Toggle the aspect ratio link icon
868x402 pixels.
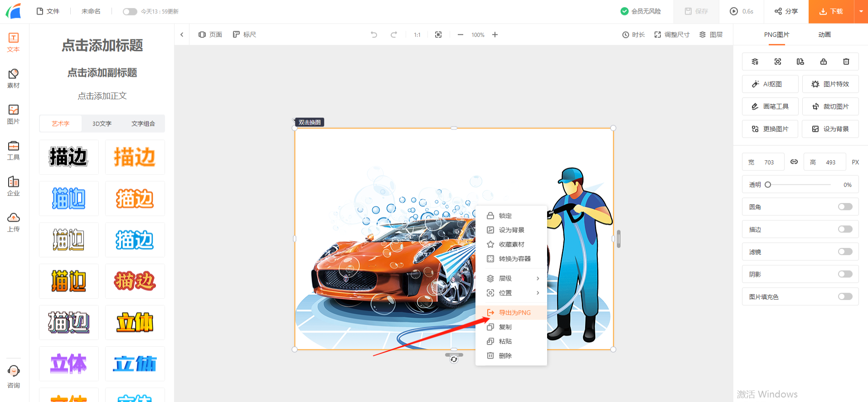coord(794,162)
